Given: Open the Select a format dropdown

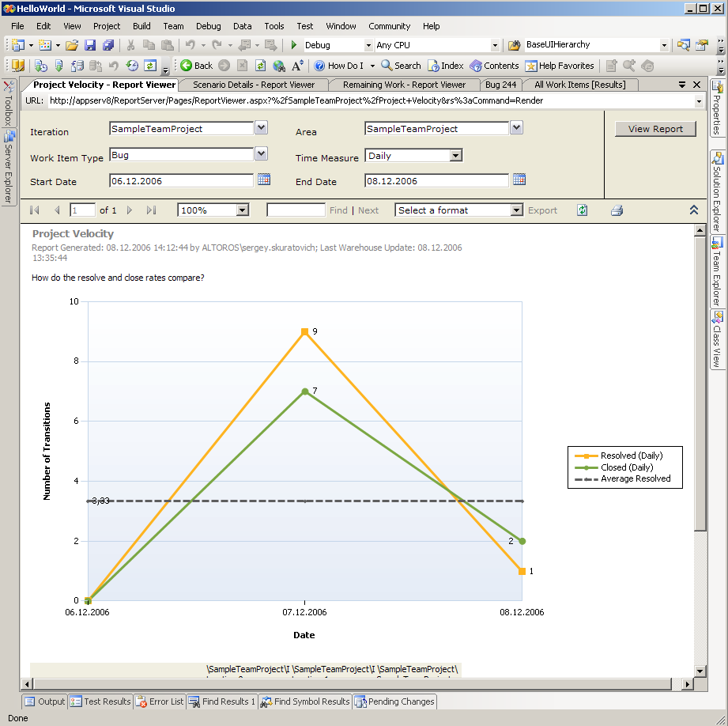Looking at the screenshot, I should (516, 210).
